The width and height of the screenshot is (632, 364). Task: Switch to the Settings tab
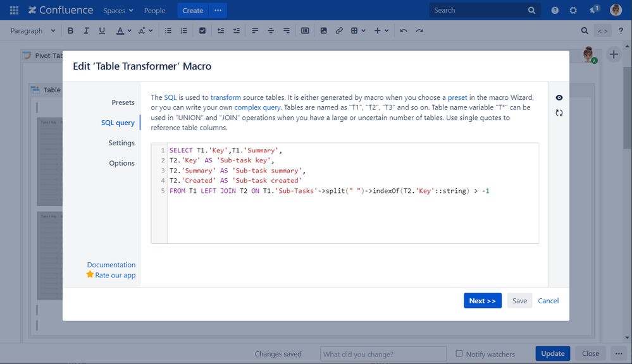[121, 143]
